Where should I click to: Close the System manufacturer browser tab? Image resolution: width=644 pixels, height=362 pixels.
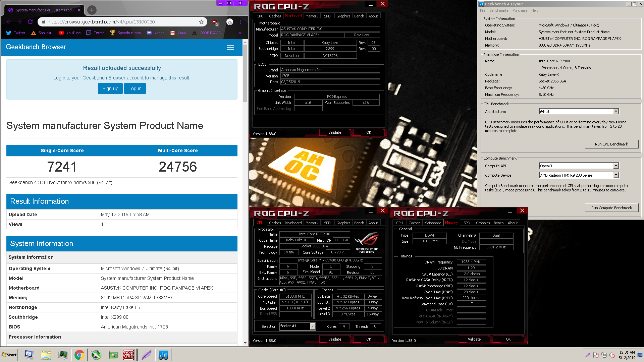click(x=79, y=10)
